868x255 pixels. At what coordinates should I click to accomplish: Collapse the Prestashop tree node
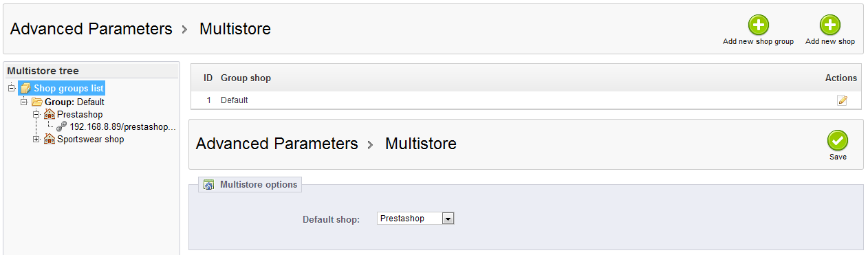pyautogui.click(x=36, y=115)
